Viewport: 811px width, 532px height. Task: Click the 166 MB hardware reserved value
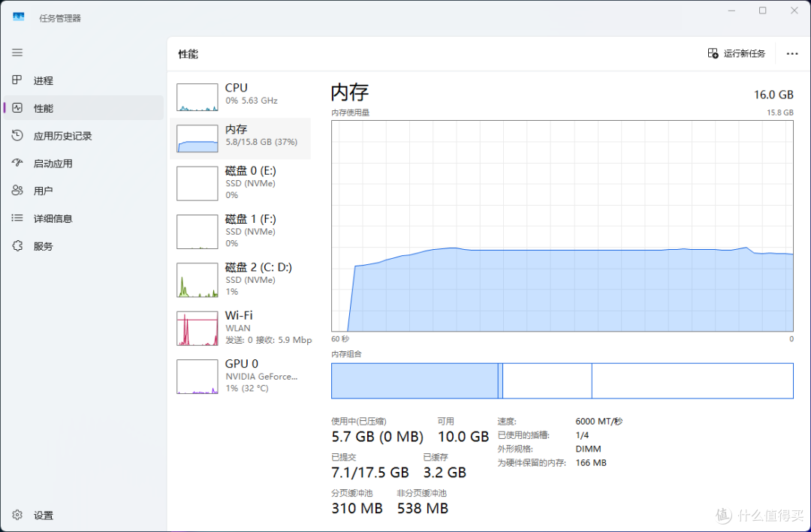point(591,463)
